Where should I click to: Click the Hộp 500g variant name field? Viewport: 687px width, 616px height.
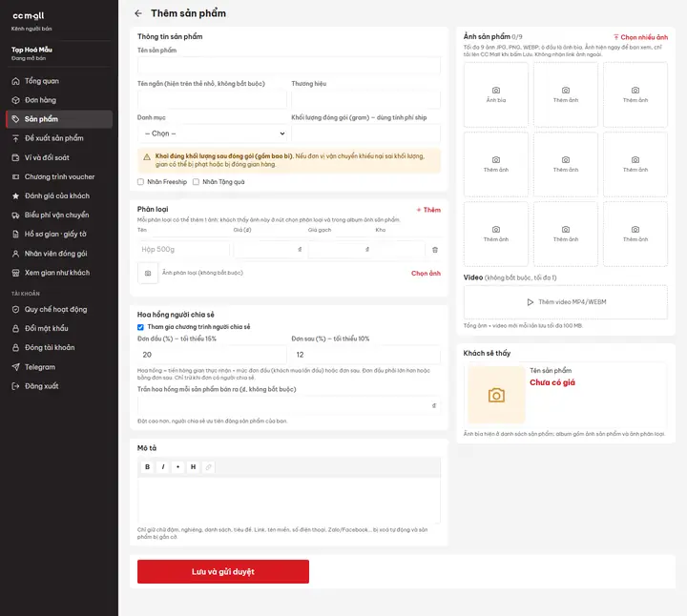[x=183, y=250]
